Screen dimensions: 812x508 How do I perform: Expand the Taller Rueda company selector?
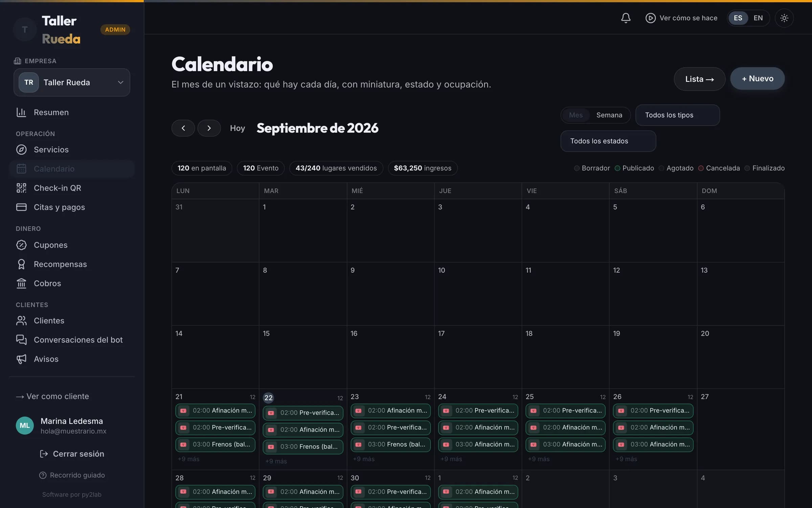click(x=72, y=82)
